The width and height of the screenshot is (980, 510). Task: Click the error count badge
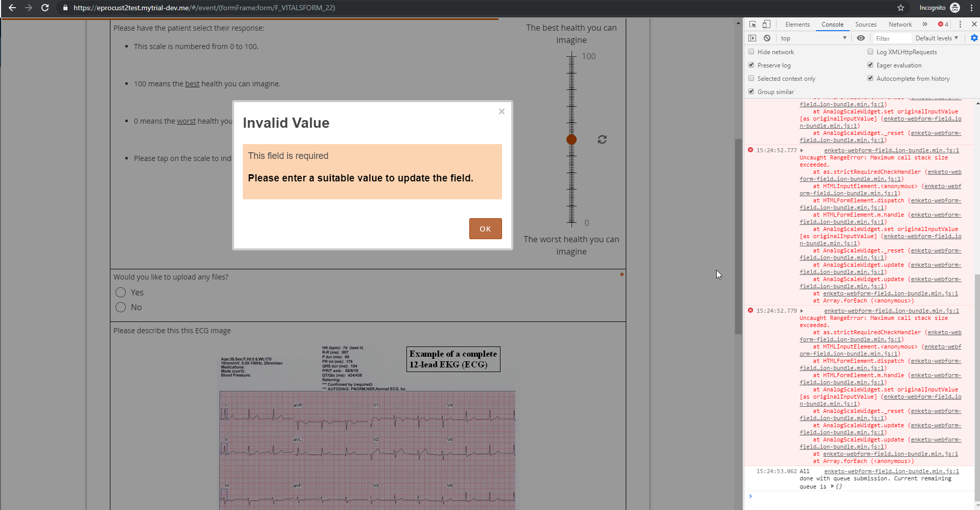[942, 24]
